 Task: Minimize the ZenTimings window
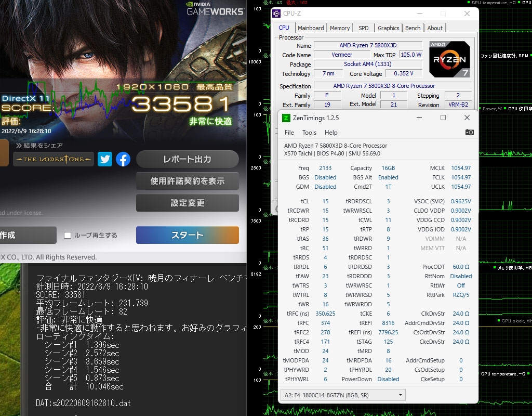[419, 118]
